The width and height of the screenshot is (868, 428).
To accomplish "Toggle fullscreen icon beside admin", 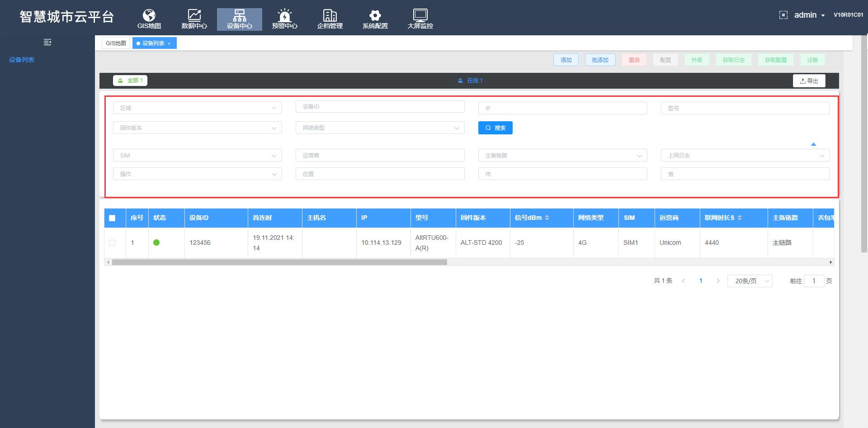I will 783,15.
